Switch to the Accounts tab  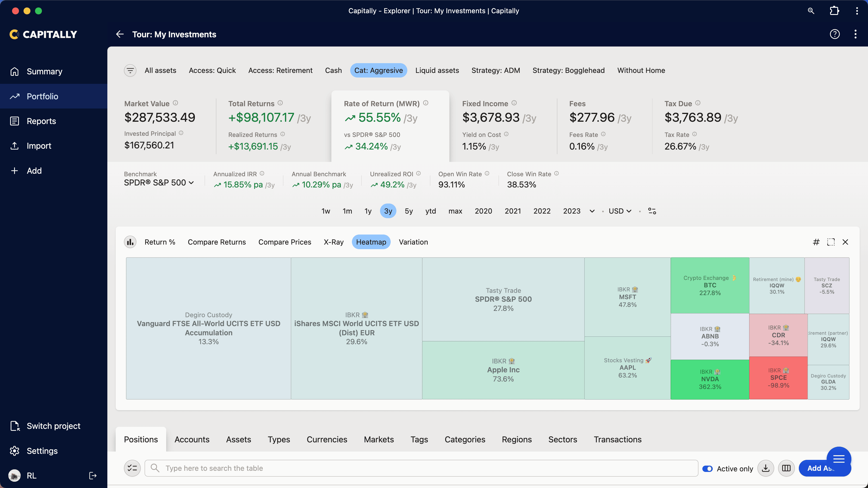[x=192, y=439]
